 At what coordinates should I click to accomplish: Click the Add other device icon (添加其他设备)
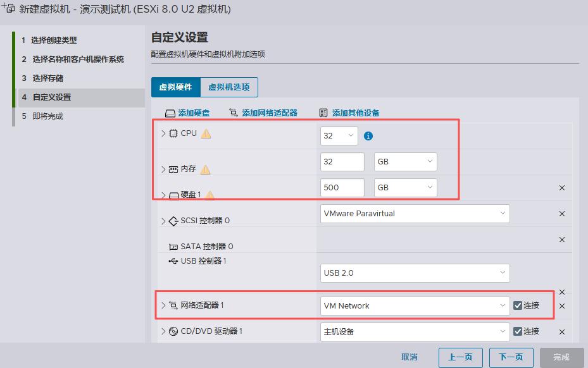tap(323, 113)
